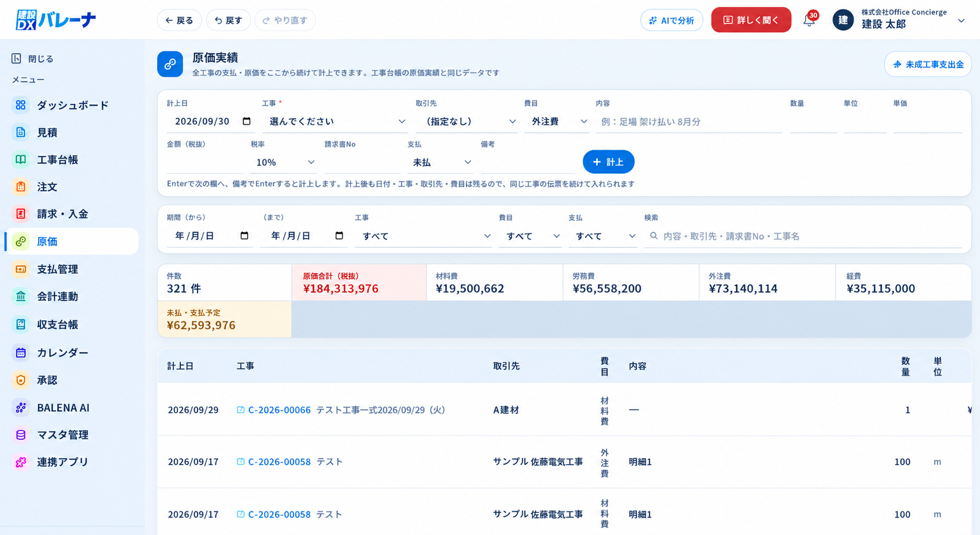
Task: Open 原価 in the sidebar menu
Action: click(x=72, y=241)
